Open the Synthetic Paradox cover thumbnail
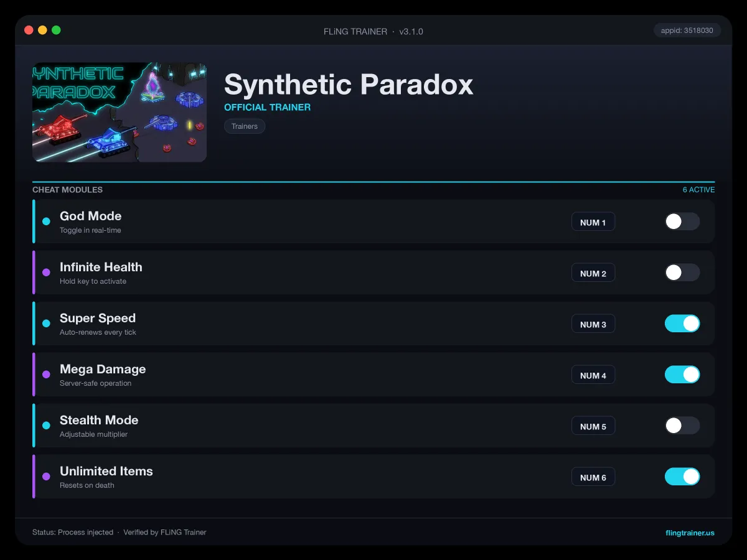The image size is (747, 560). click(x=120, y=112)
